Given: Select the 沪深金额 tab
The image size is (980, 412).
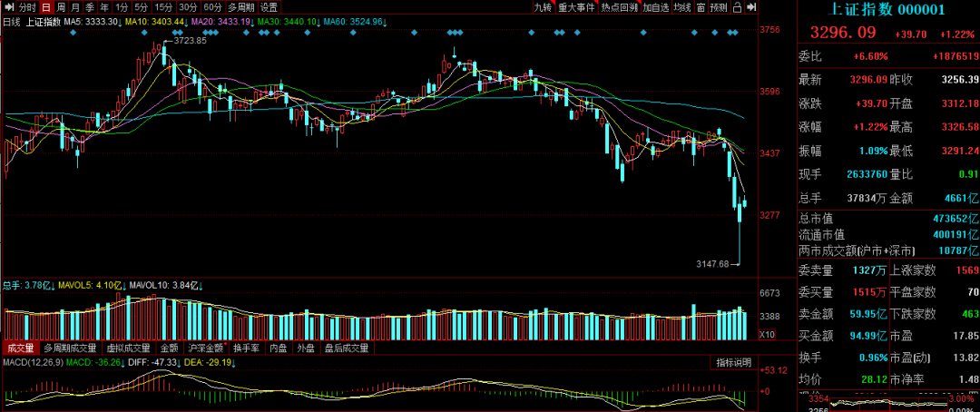Looking at the screenshot, I should click(x=205, y=348).
